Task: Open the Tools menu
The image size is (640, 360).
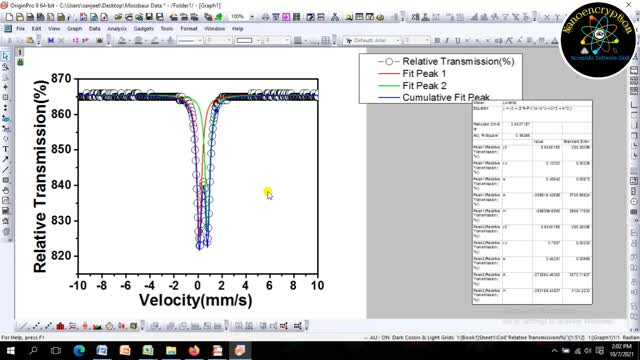Action: point(167,29)
